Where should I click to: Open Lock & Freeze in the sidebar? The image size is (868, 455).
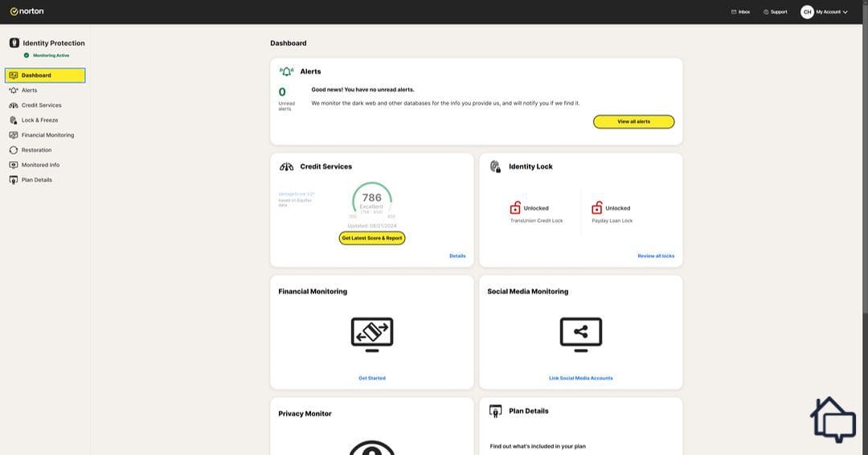click(x=33, y=120)
